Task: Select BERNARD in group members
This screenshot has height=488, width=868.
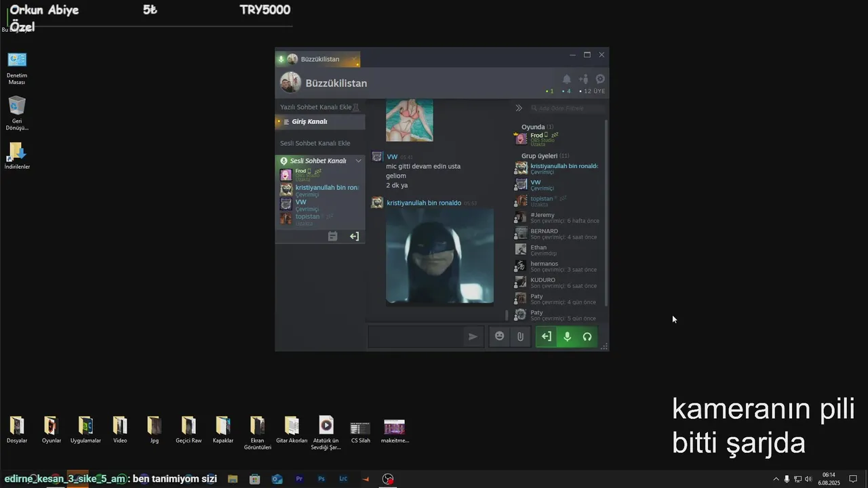Action: tap(559, 233)
